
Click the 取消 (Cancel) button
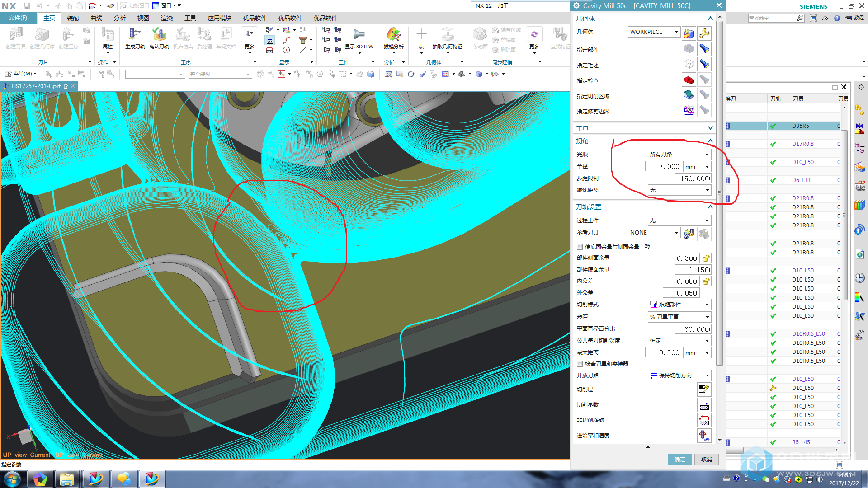[706, 459]
